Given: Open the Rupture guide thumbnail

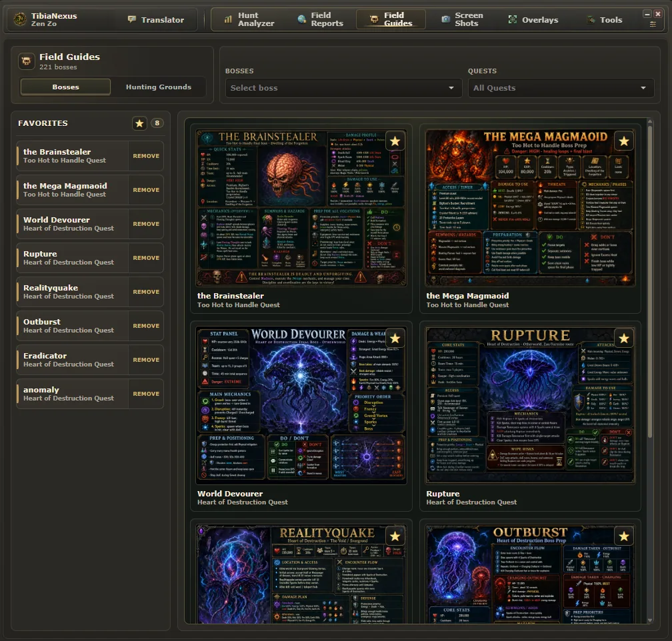Looking at the screenshot, I should click(530, 405).
